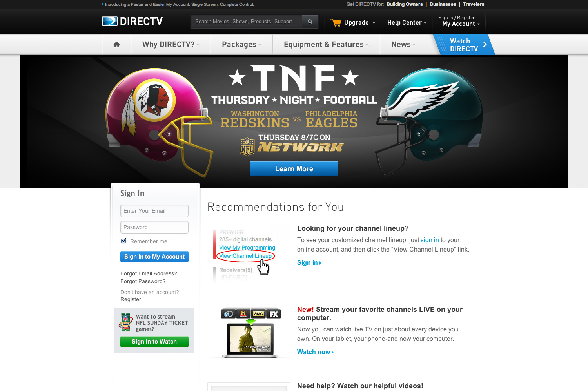Click the NFL Sunday Ticket logo
Viewport: 588px width, 391px height.
click(126, 322)
